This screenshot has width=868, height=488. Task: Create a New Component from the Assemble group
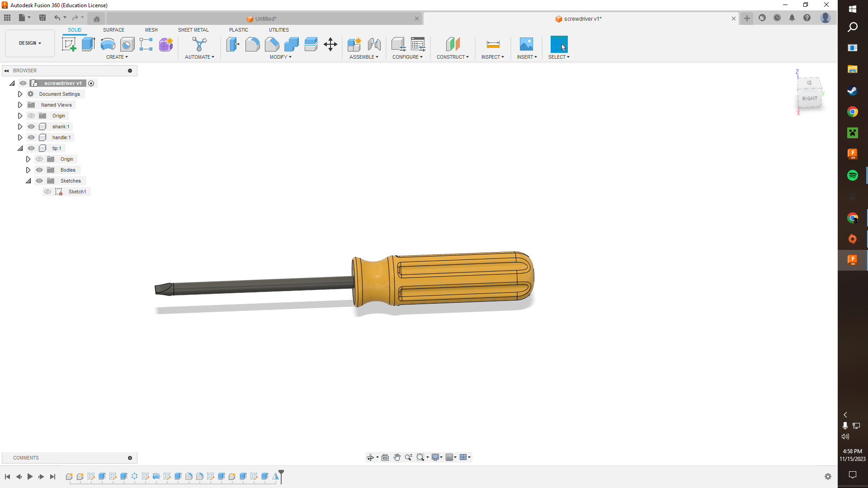point(355,44)
